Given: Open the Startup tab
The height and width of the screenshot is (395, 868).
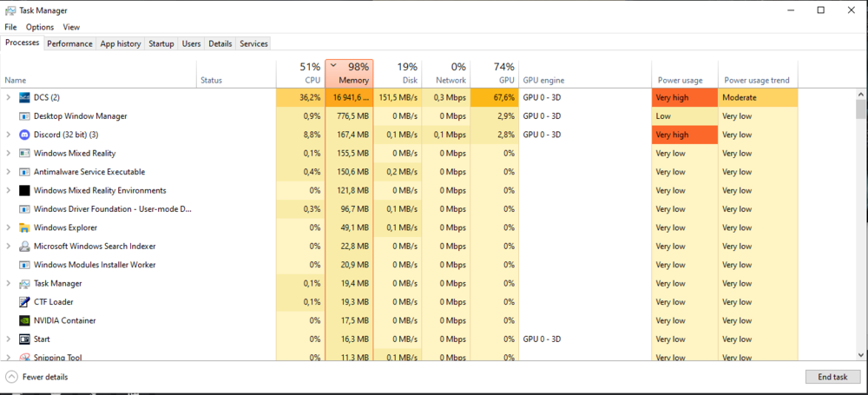Looking at the screenshot, I should pyautogui.click(x=161, y=43).
